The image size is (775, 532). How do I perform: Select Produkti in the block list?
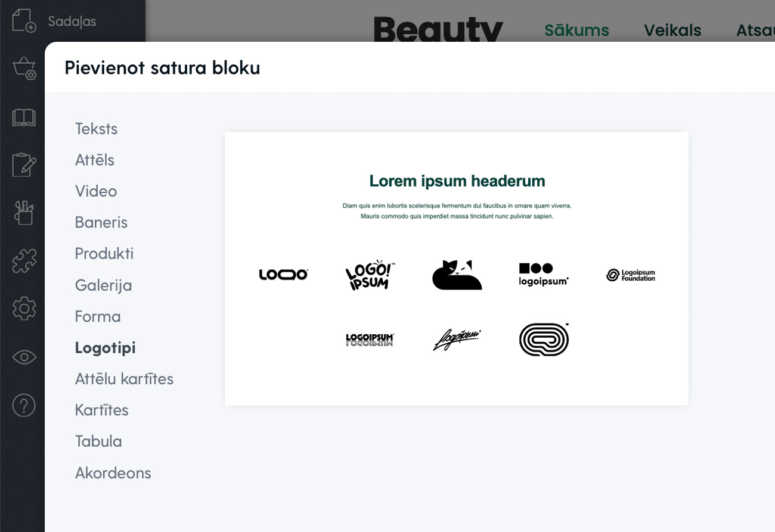coord(104,254)
